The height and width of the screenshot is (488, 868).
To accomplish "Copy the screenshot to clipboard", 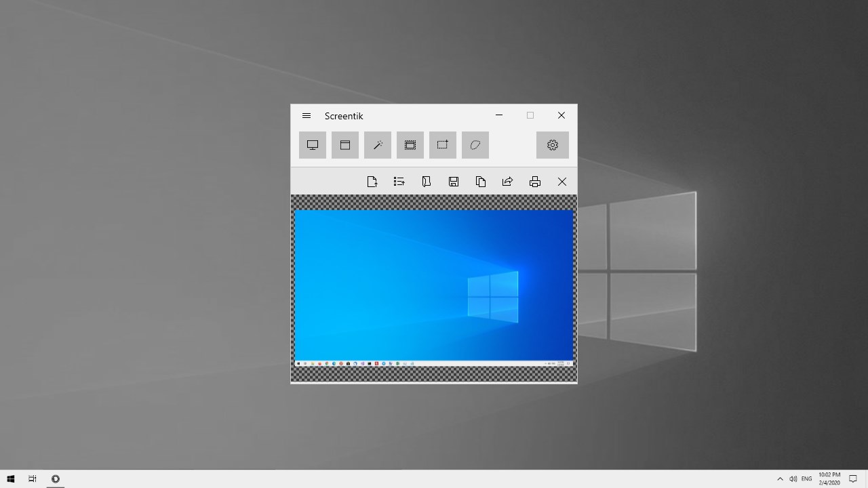I will pos(481,182).
